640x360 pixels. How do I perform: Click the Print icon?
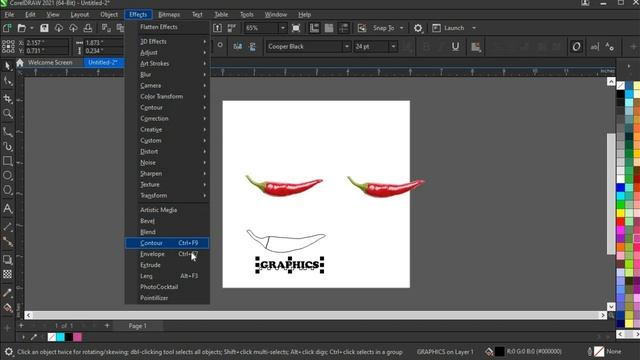[x=87, y=28]
